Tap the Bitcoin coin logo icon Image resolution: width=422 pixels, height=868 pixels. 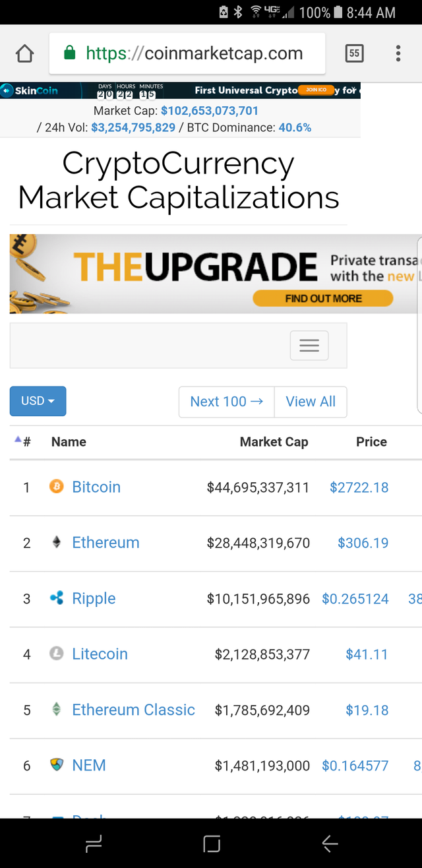(x=57, y=487)
